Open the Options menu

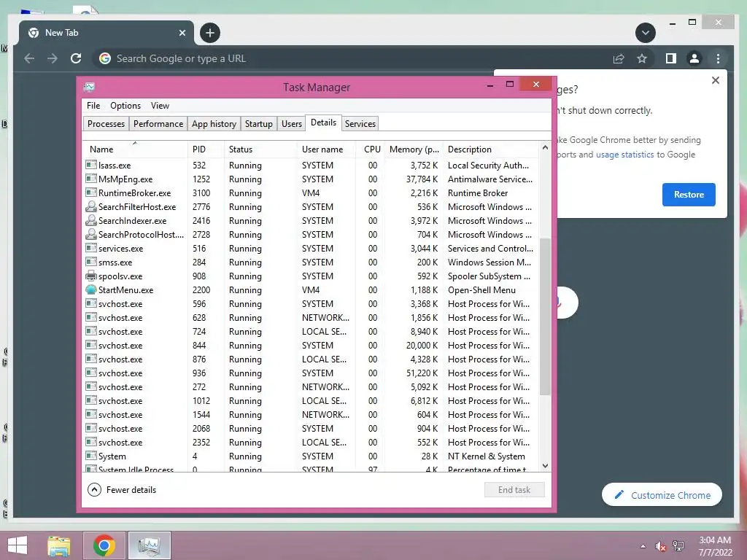point(125,106)
